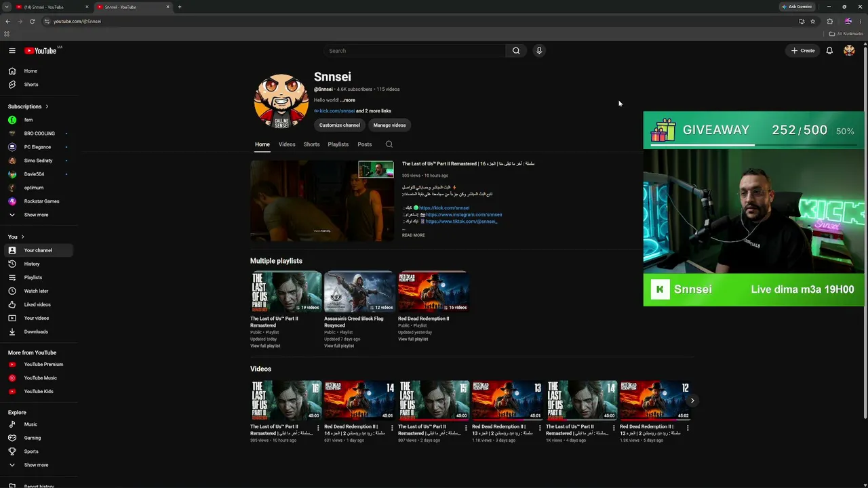
Task: Open the notifications bell
Action: [829, 51]
